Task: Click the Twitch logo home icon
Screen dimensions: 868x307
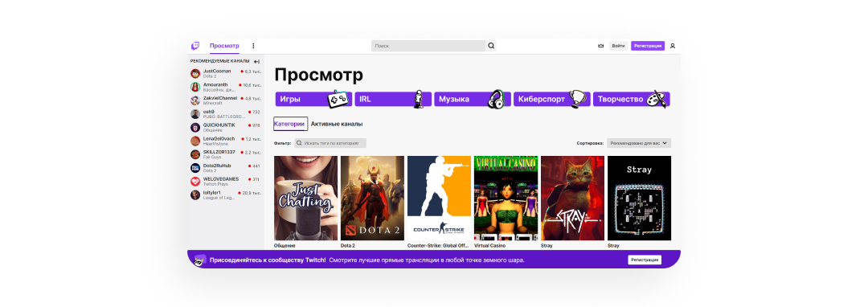Action: (x=195, y=46)
